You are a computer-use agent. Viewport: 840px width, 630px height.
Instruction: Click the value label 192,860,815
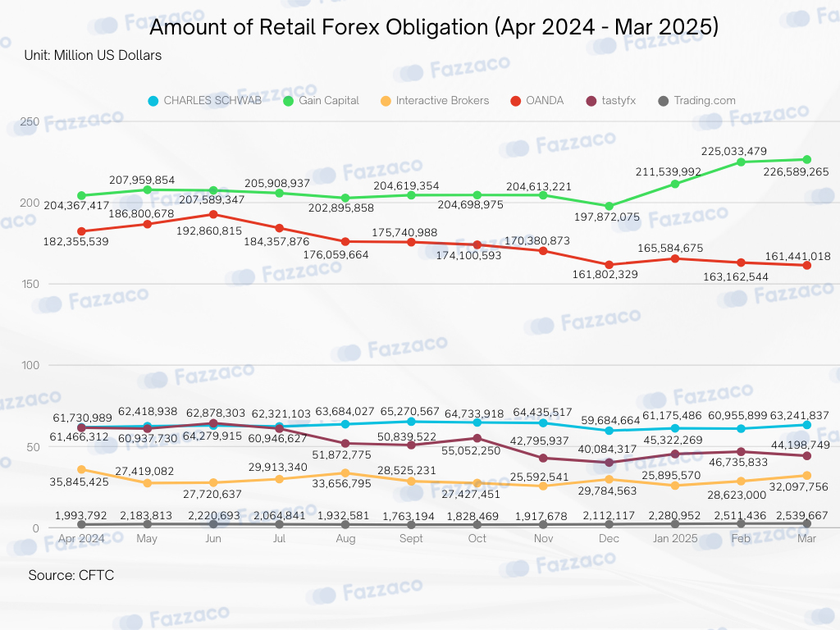(x=209, y=231)
